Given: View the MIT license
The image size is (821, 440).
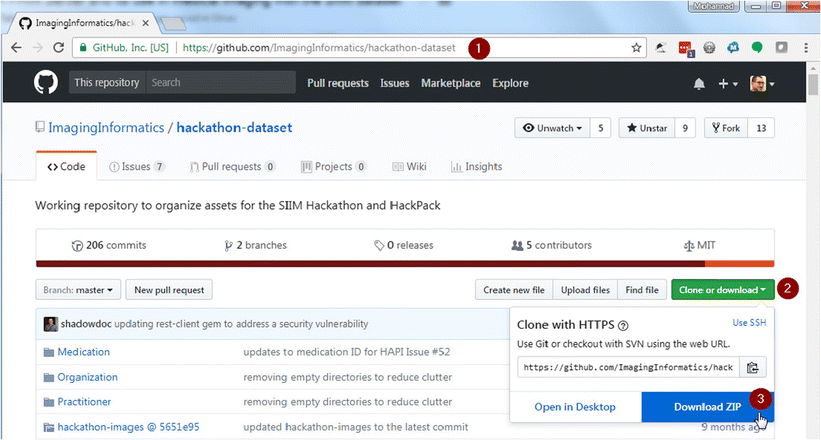Looking at the screenshot, I should pyautogui.click(x=700, y=245).
